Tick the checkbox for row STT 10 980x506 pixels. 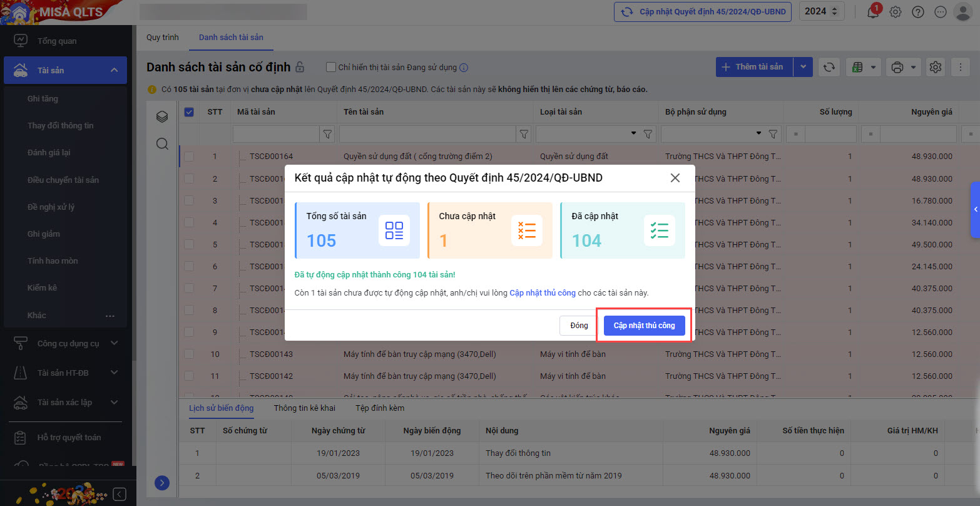(189, 354)
